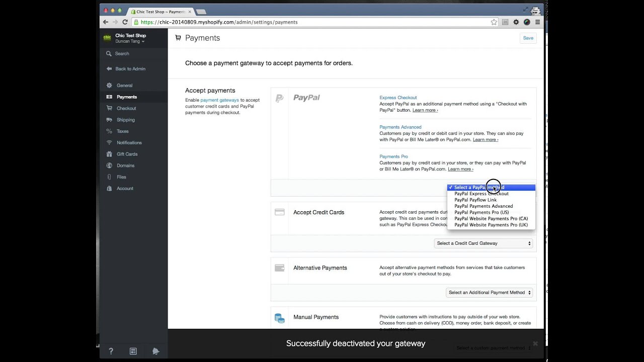Open the notifications bell icon
This screenshot has width=644, height=362.
click(156, 351)
